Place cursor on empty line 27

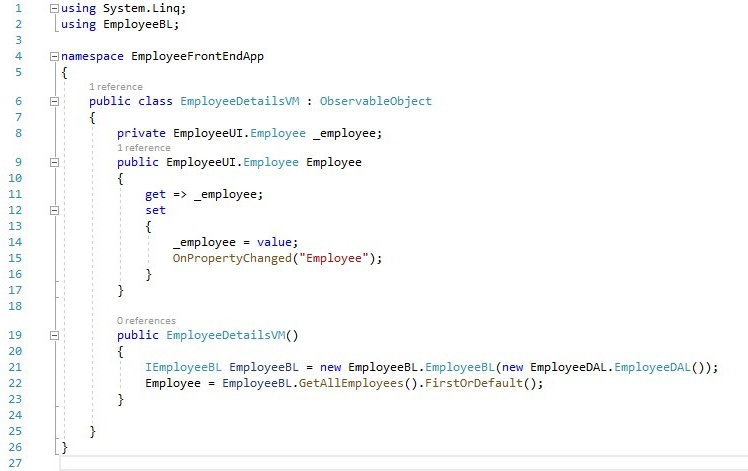pyautogui.click(x=403, y=463)
